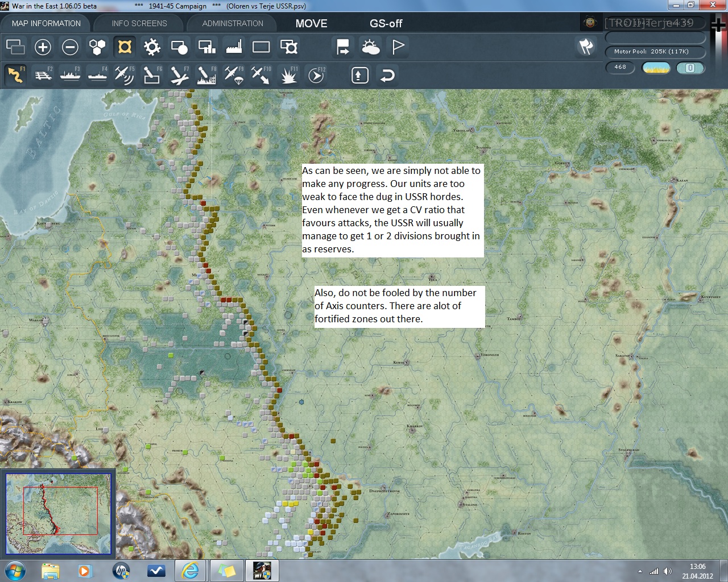Toggle the hex grid display
The image size is (728, 582).
coord(97,47)
